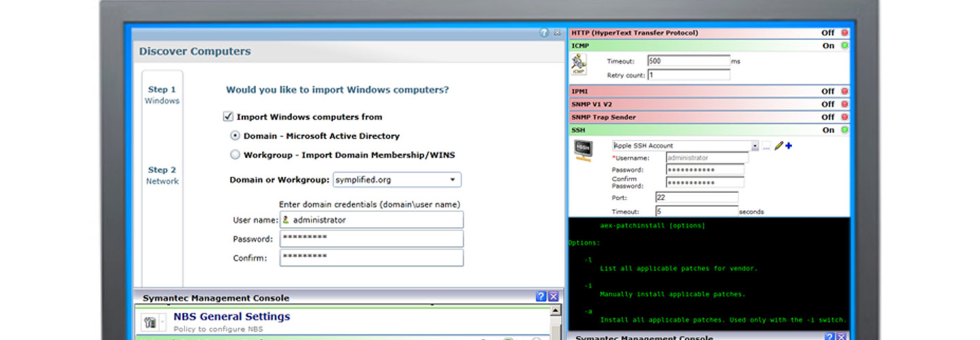Open help in the Symantec Management Console header

[541, 297]
